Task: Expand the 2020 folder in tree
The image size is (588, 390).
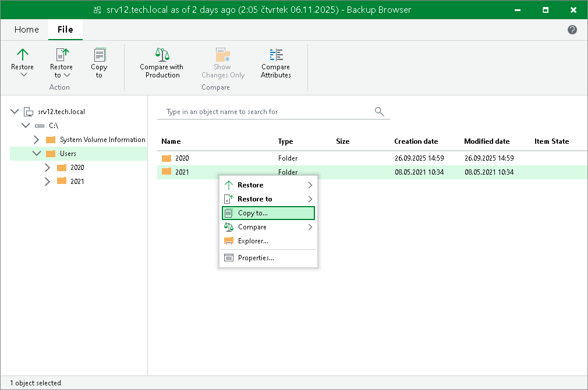Action: pos(48,168)
